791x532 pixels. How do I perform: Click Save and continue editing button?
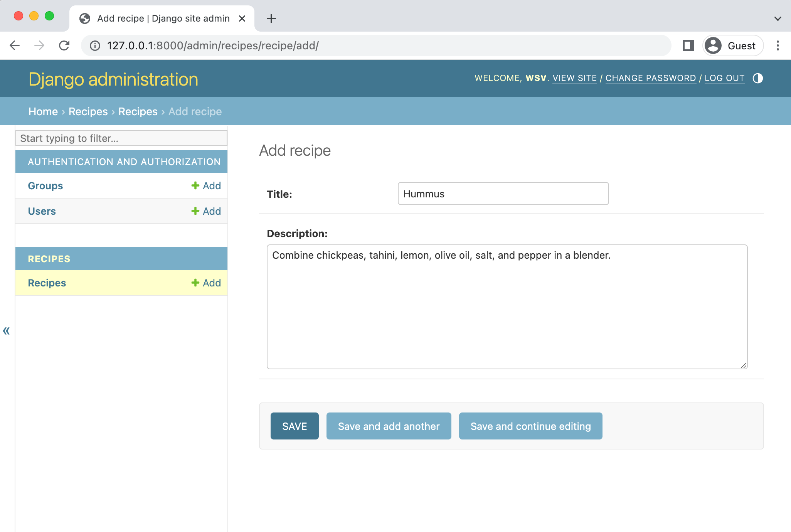pos(530,426)
